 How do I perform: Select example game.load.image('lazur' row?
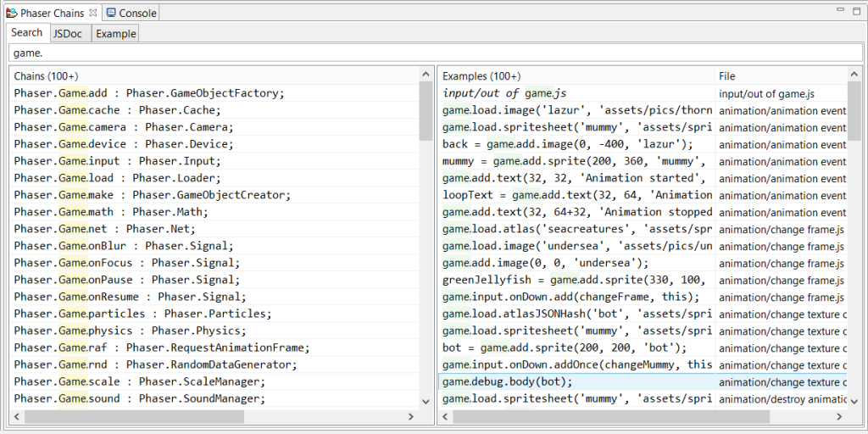click(x=643, y=110)
